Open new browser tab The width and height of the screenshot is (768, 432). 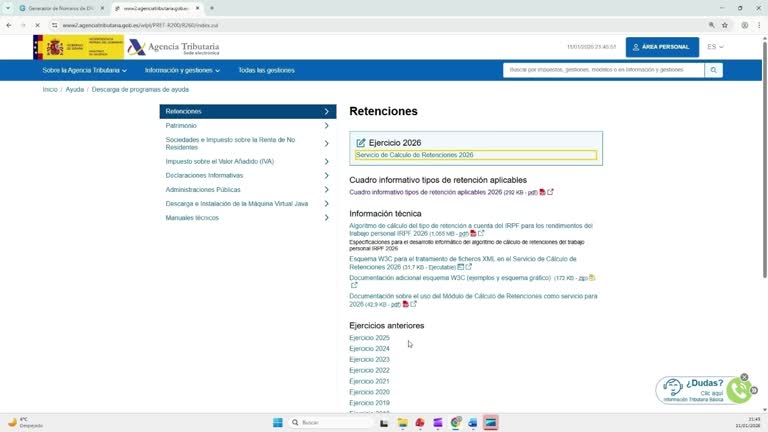tap(212, 8)
